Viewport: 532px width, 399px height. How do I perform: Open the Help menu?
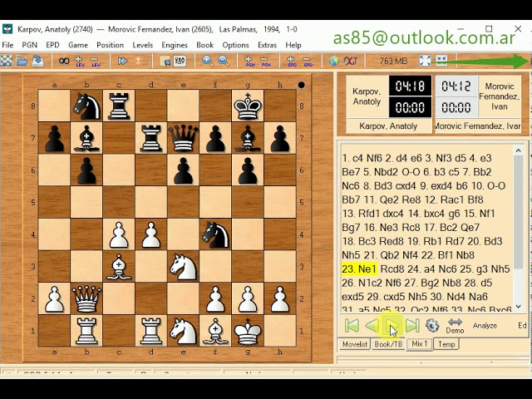293,45
